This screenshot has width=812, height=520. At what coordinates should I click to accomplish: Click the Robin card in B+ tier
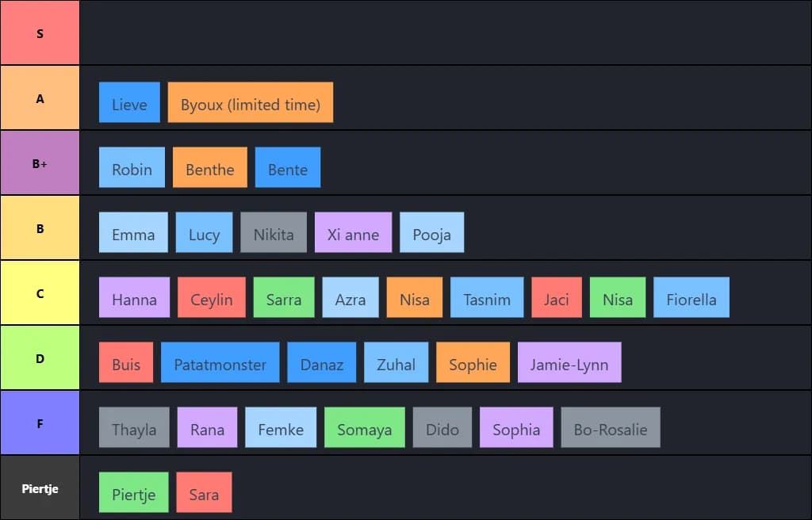tap(132, 168)
